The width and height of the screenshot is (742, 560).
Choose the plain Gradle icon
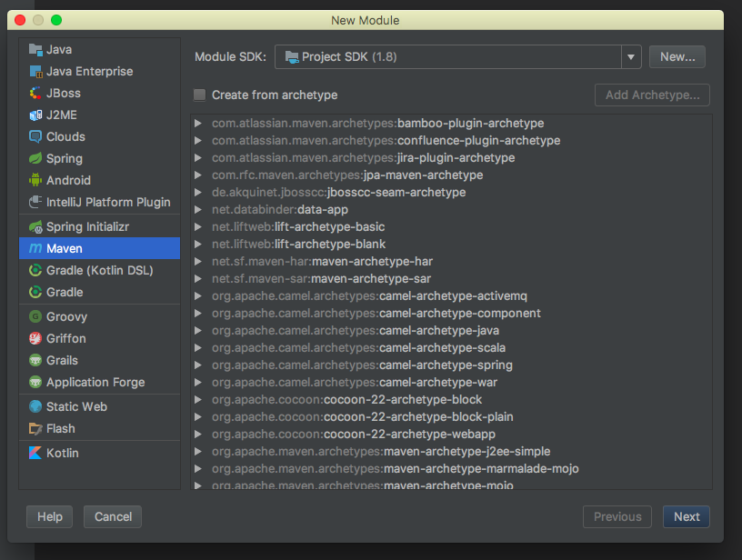tap(35, 292)
